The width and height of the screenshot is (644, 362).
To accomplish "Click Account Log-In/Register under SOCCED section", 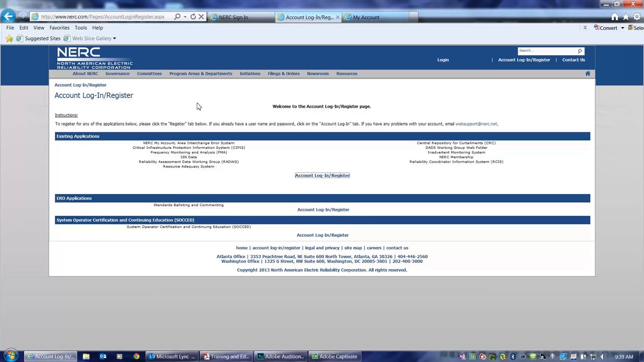I will (323, 235).
